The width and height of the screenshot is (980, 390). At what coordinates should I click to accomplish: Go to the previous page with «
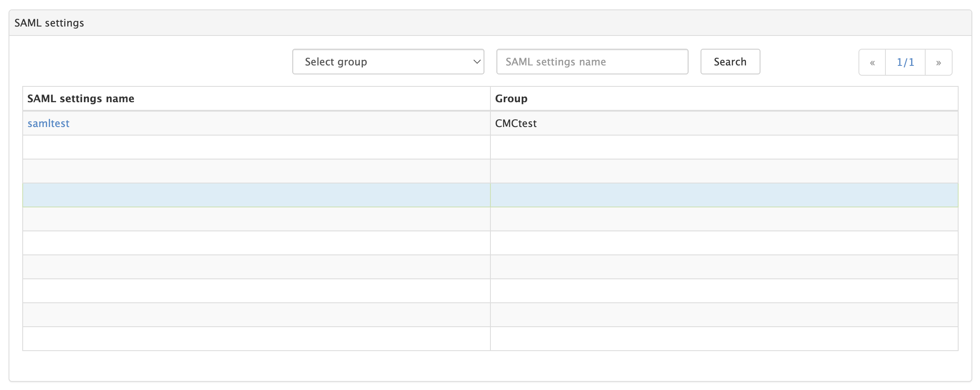pyautogui.click(x=872, y=62)
